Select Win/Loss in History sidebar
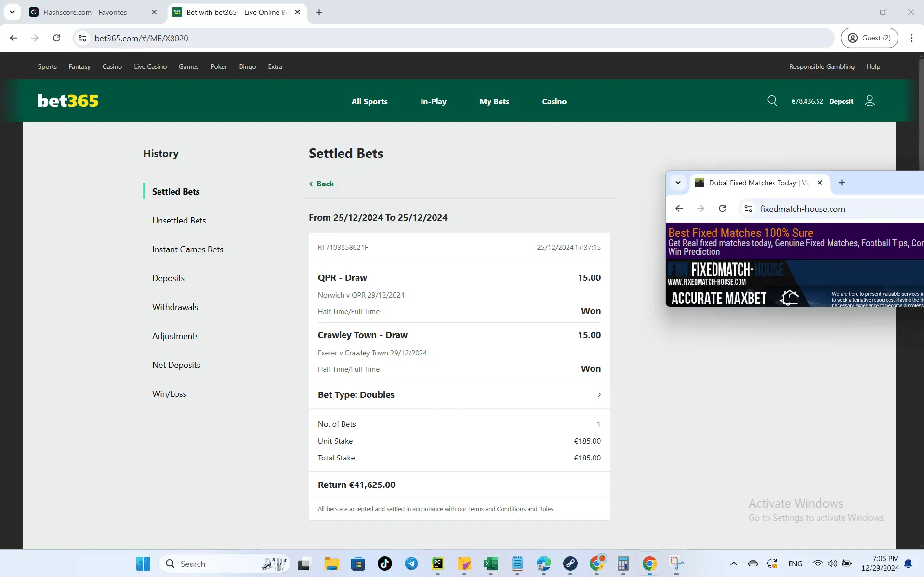The height and width of the screenshot is (577, 924). coord(169,393)
